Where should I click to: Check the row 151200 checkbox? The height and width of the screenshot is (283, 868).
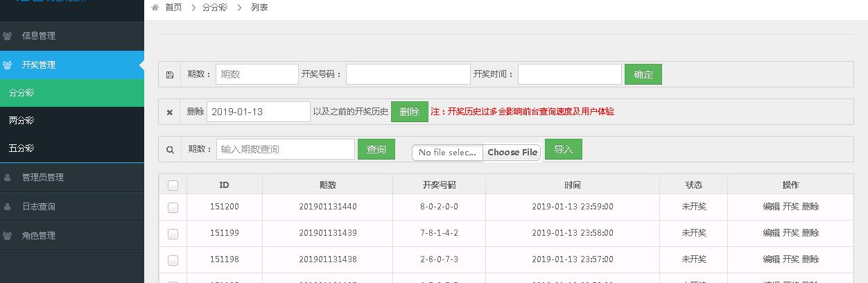173,207
